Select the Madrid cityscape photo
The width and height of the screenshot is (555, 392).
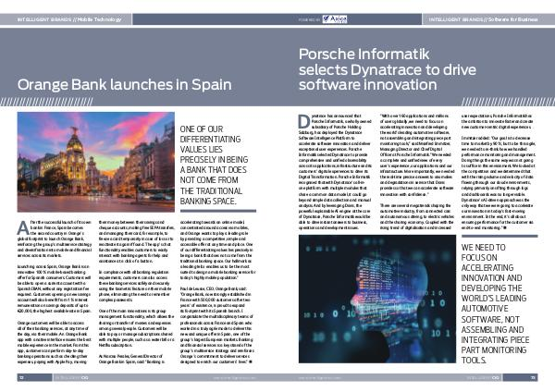(x=96, y=162)
